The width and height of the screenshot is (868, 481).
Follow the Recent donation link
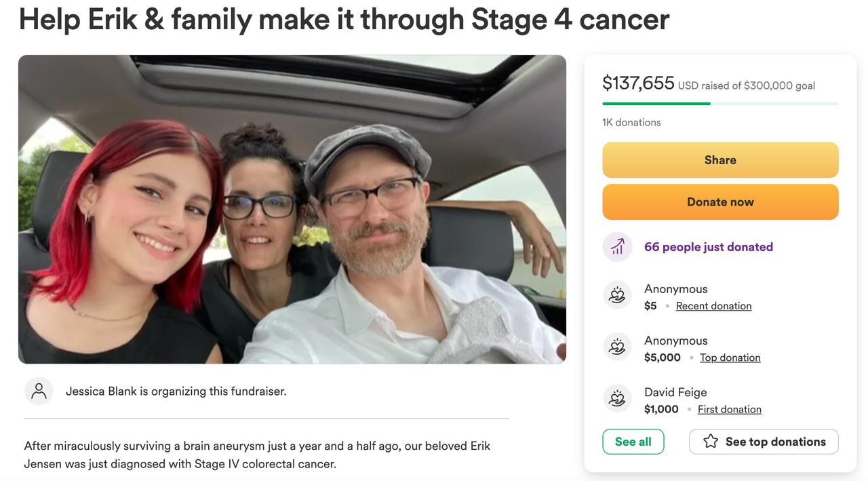coord(713,306)
